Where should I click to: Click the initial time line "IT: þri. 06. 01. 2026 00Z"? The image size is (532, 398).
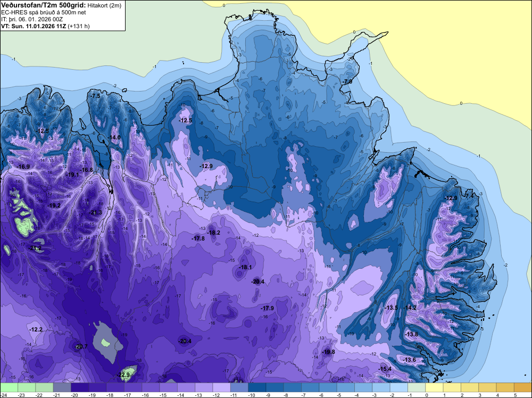point(32,19)
